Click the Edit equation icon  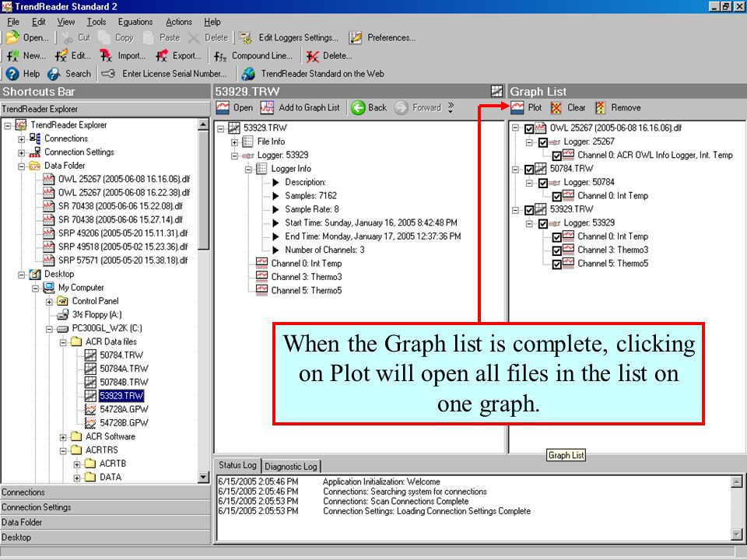(61, 56)
